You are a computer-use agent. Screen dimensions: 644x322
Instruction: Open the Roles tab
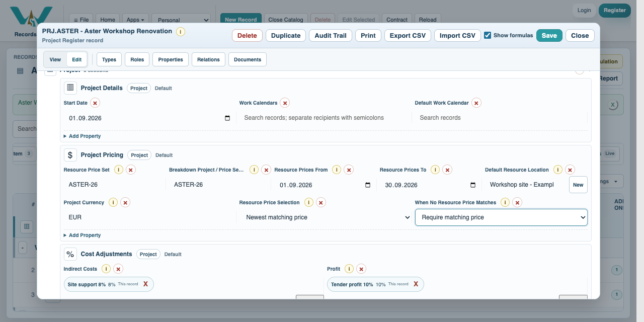pos(137,59)
